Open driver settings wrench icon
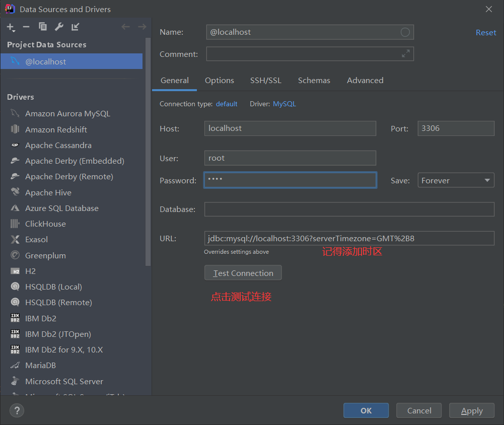Viewport: 504px width, 425px height. pos(59,27)
